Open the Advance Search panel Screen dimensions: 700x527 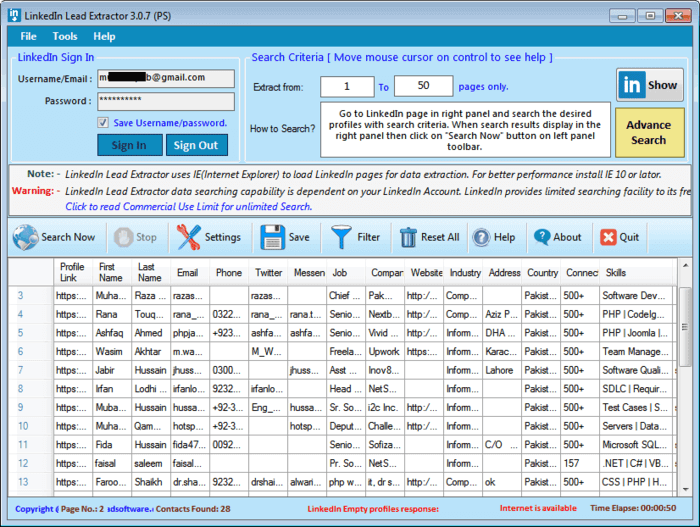[x=648, y=133]
